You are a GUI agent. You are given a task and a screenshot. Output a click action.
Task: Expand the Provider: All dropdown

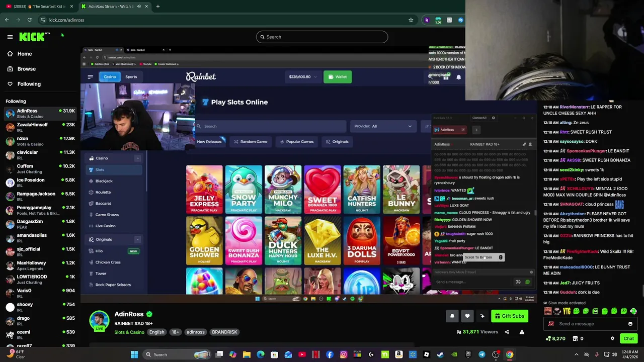click(x=383, y=126)
